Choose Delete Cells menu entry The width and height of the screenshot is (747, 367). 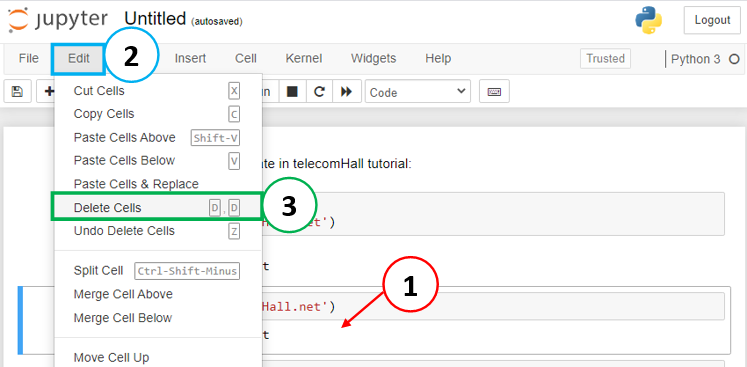coord(158,208)
